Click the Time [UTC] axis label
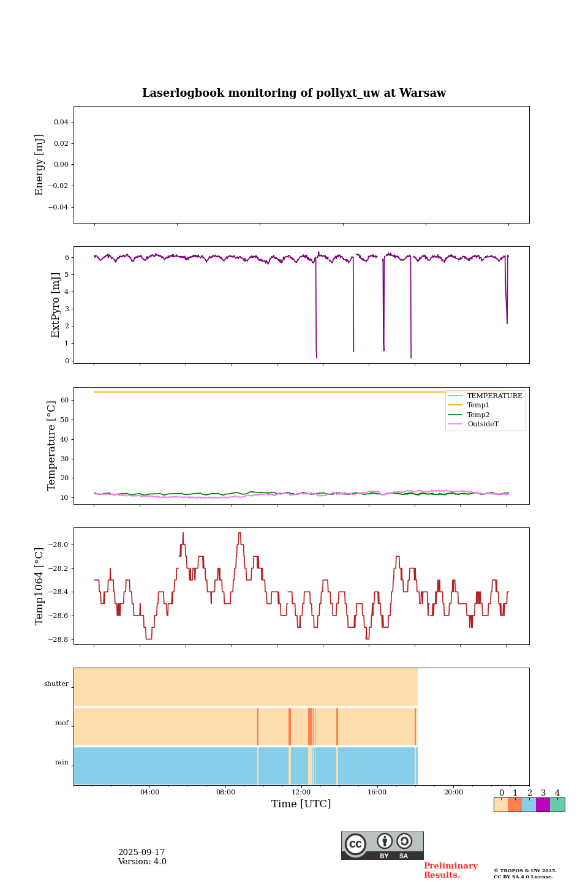Screen dimensions: 588x882 [301, 804]
